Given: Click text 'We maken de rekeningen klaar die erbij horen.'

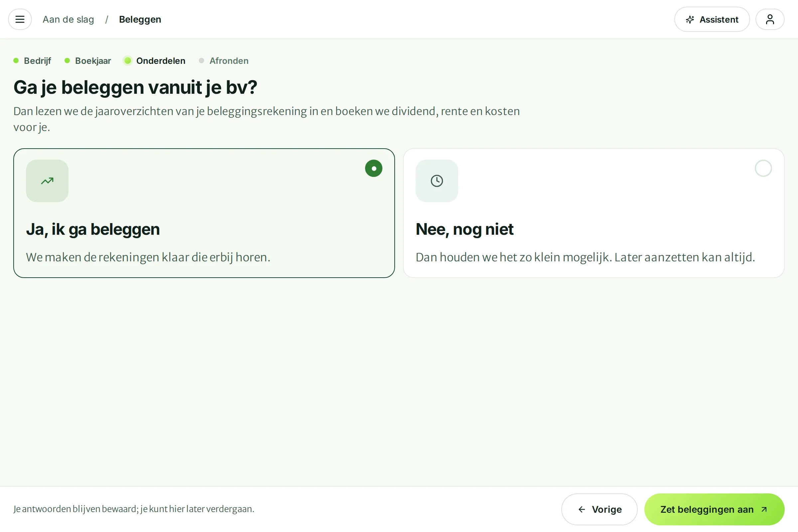Looking at the screenshot, I should 148,257.
